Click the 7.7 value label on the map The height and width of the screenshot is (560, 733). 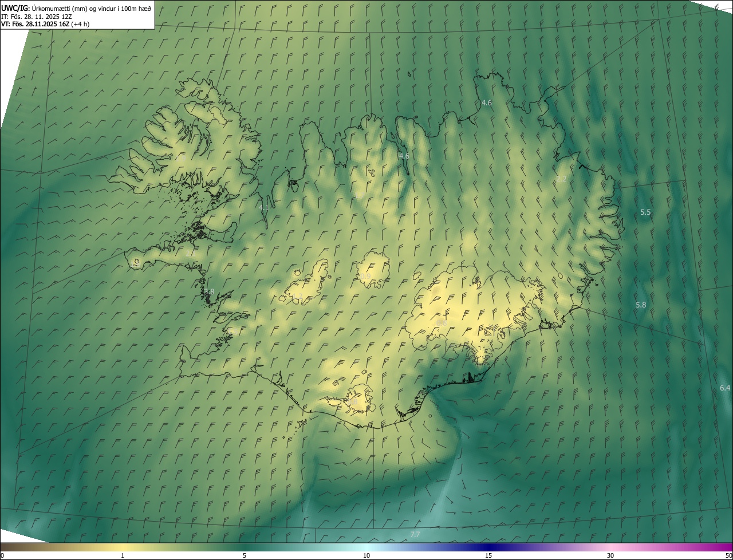[415, 535]
